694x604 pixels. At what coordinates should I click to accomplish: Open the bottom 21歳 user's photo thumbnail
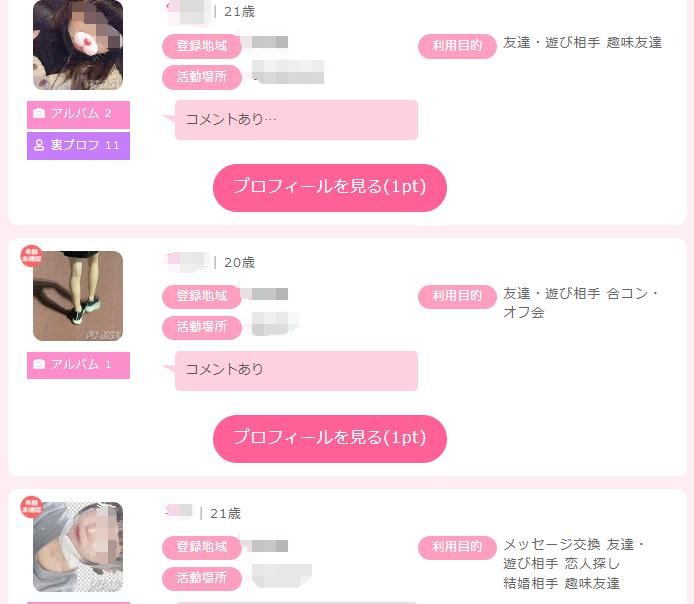(x=78, y=546)
